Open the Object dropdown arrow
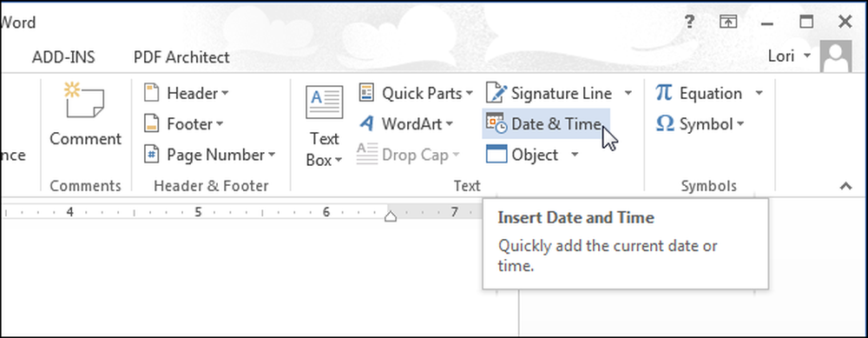 click(x=574, y=155)
